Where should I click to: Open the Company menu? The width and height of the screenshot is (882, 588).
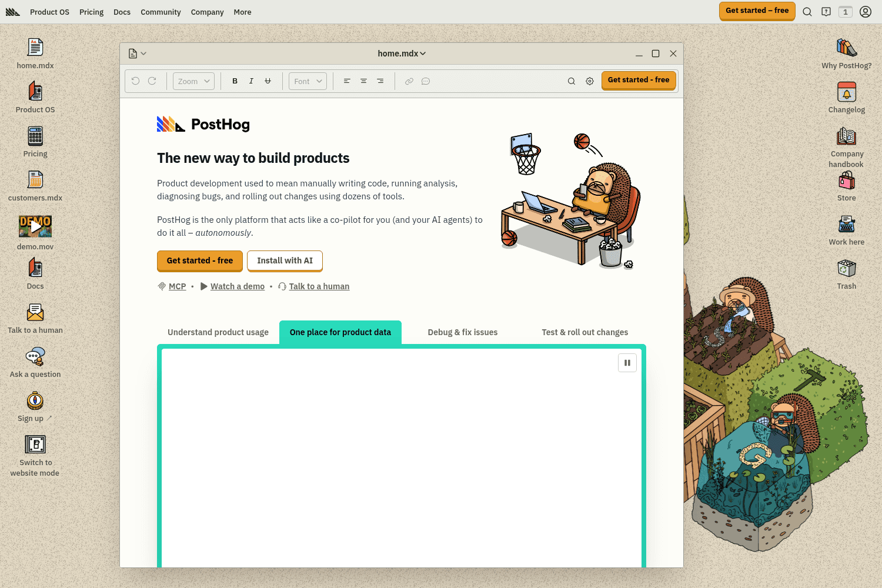click(207, 12)
